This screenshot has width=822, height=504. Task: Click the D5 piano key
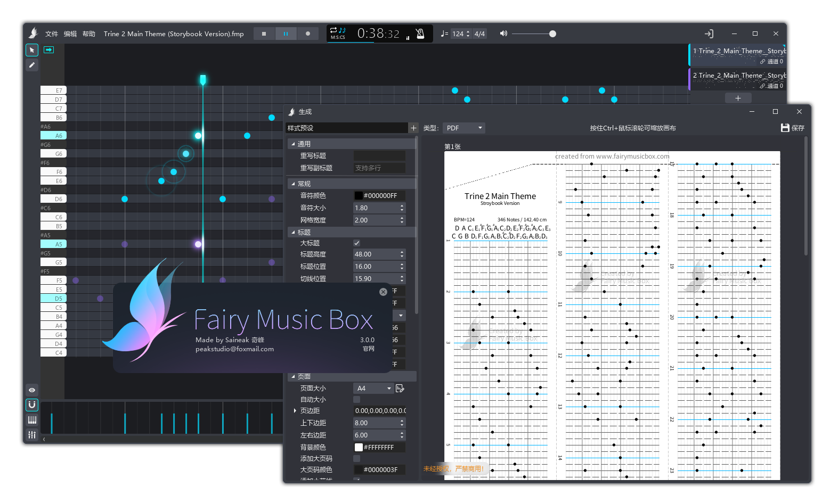53,299
